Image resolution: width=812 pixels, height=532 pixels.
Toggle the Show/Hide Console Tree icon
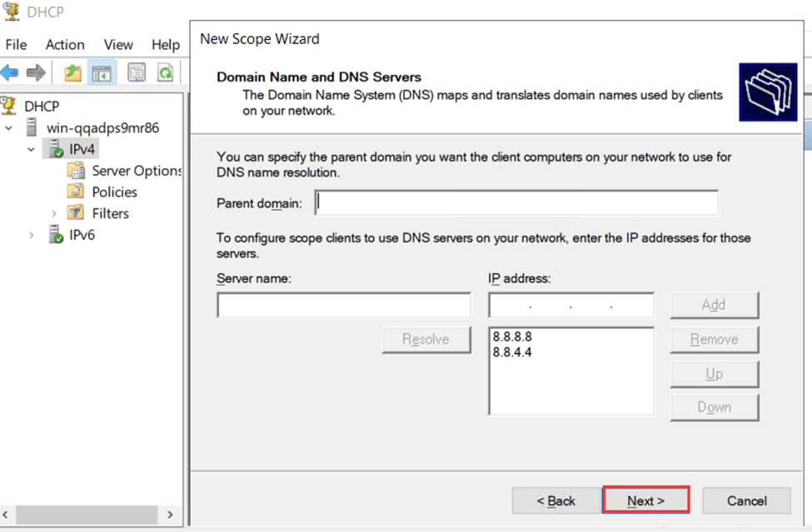point(102,72)
